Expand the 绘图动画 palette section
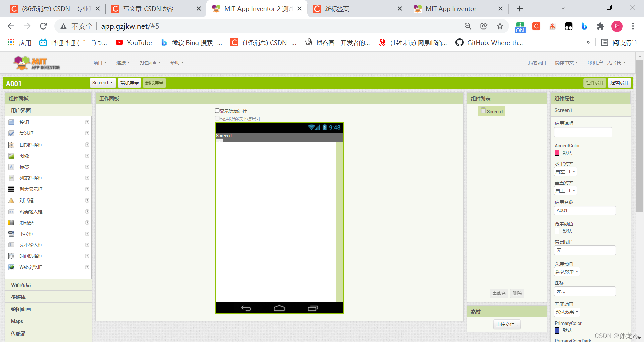The image size is (644, 342). 48,309
